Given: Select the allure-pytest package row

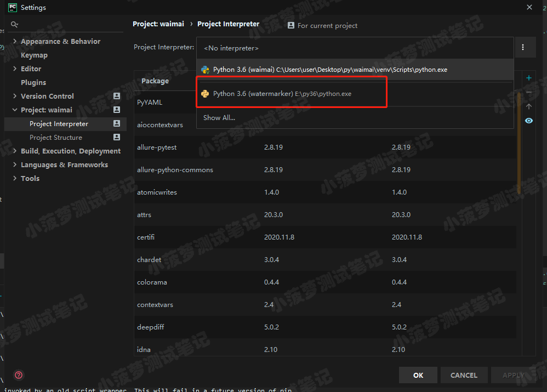Looking at the screenshot, I should coord(325,147).
